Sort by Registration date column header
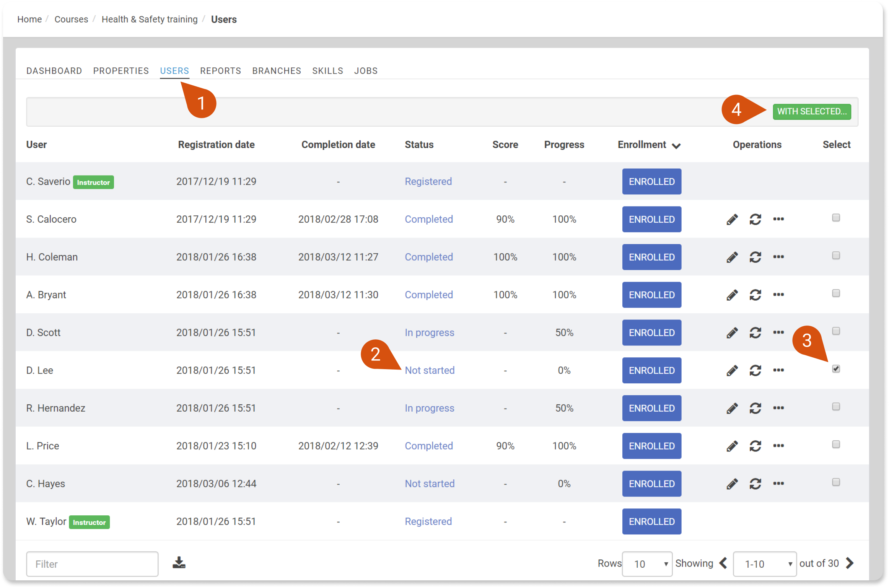This screenshot has width=889, height=588. (216, 145)
